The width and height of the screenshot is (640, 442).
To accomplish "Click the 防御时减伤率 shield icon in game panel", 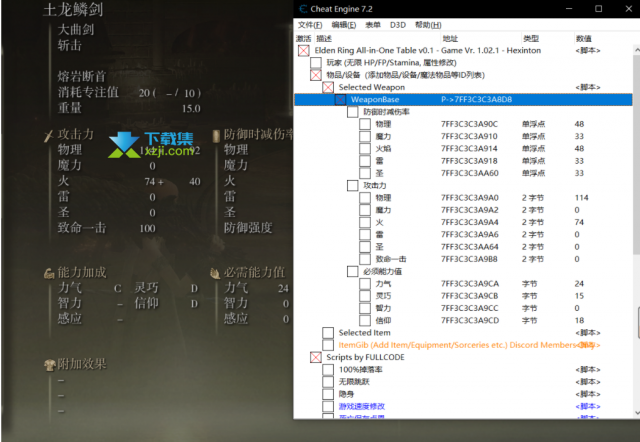I will point(216,135).
